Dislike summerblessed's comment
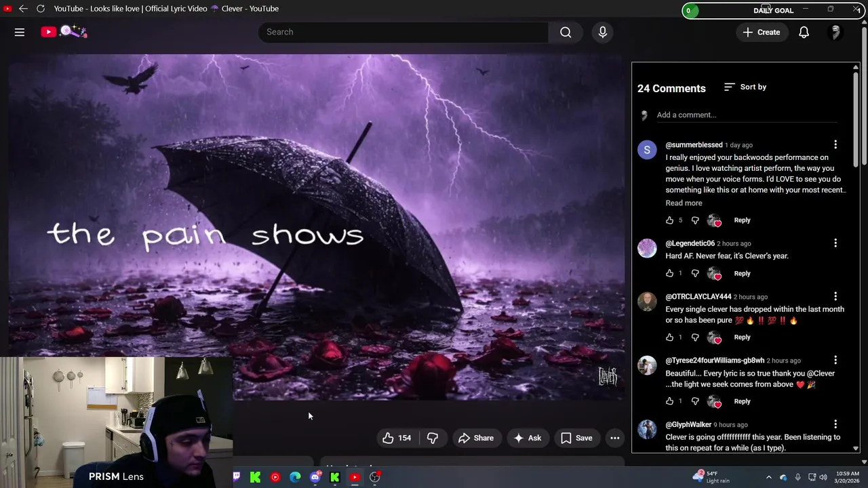This screenshot has height=488, width=868. [695, 220]
